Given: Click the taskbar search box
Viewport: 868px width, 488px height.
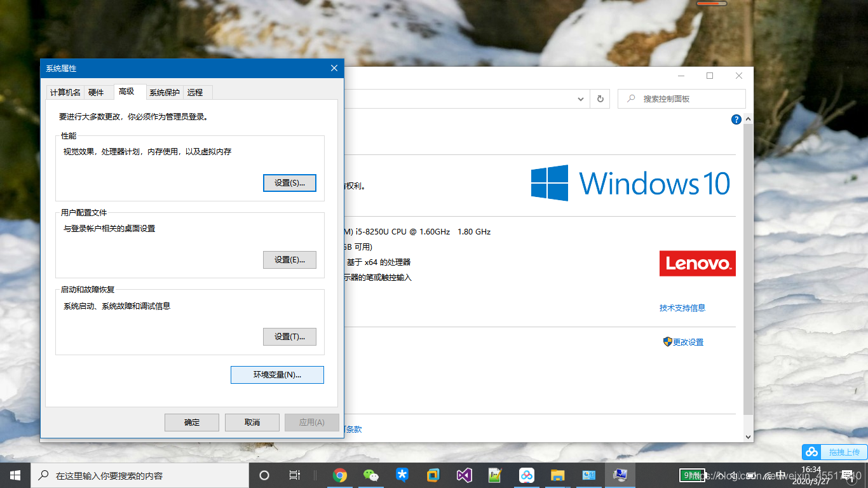Looking at the screenshot, I should coord(140,475).
